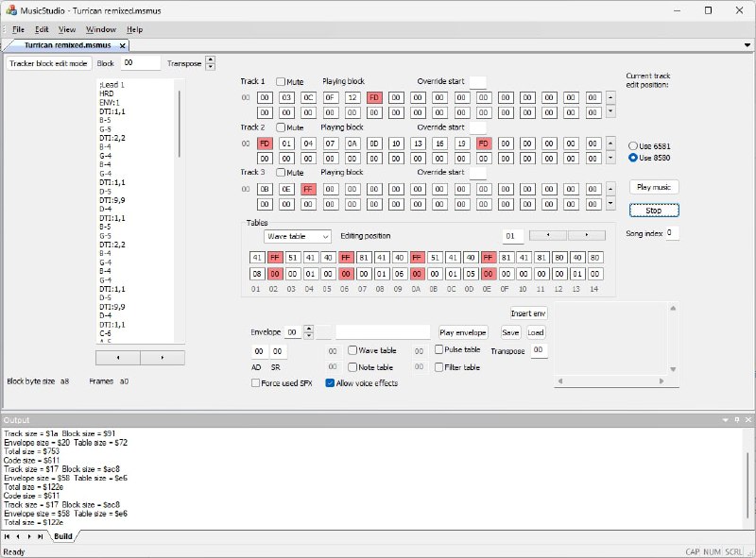Pin the Output panel with auto-hide icon

735,419
